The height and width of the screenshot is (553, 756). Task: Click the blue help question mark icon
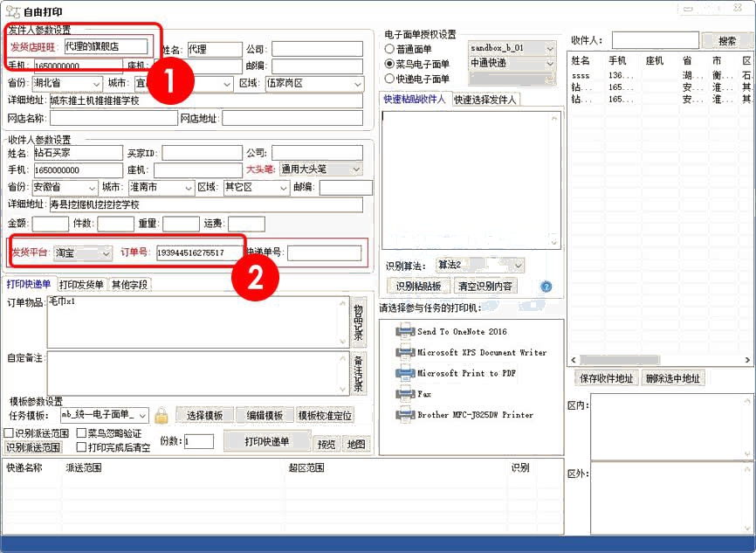pyautogui.click(x=546, y=286)
